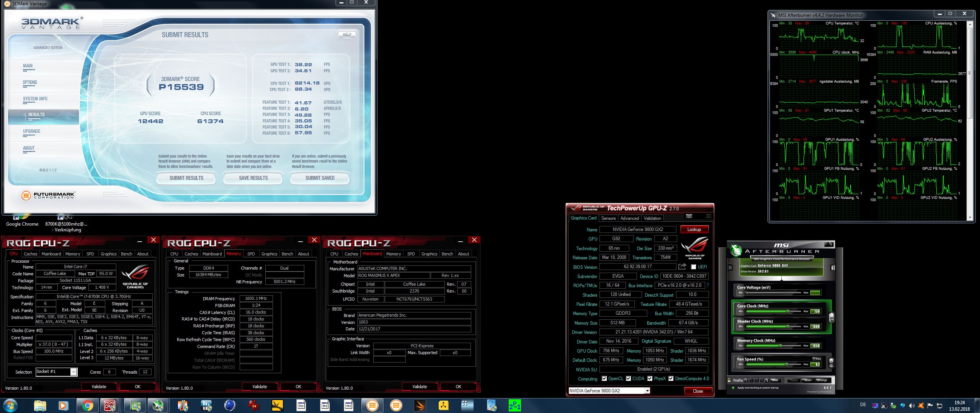This screenshot has width=980, height=413.
Task: Toggle the Link clocks button in Afterburner
Action: 831,317
